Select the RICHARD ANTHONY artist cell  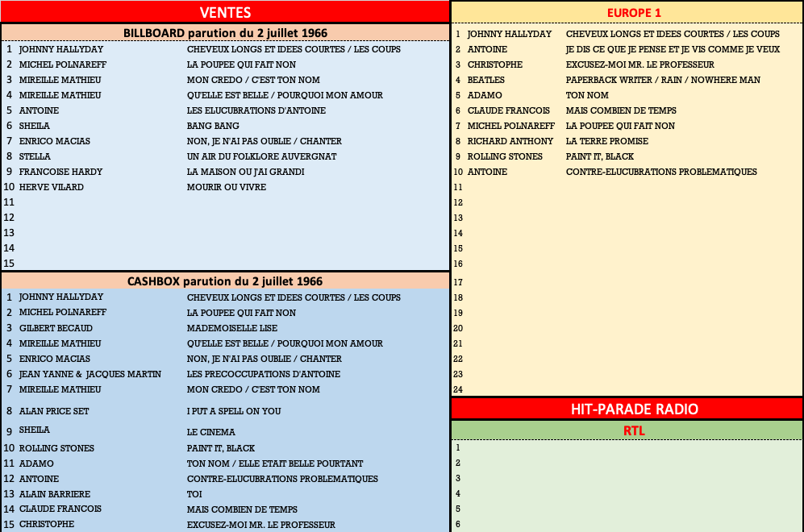coord(510,142)
